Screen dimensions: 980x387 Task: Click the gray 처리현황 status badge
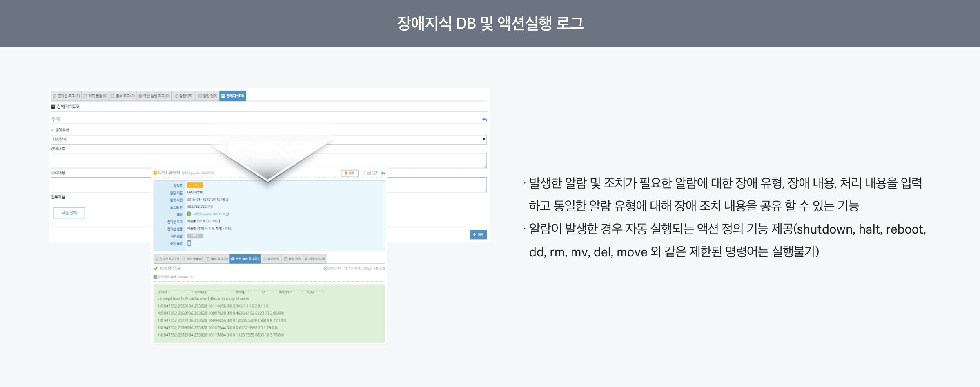coord(195,236)
